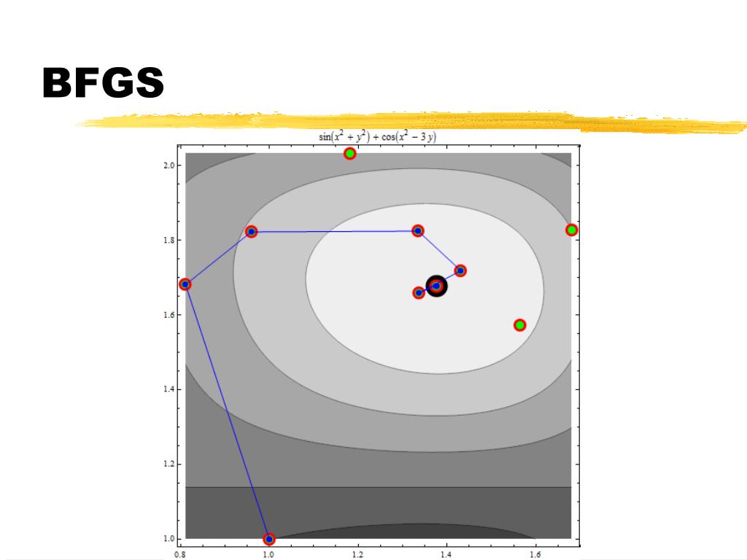Click the y-axis label 1.0
The image size is (747, 560).
tap(169, 539)
